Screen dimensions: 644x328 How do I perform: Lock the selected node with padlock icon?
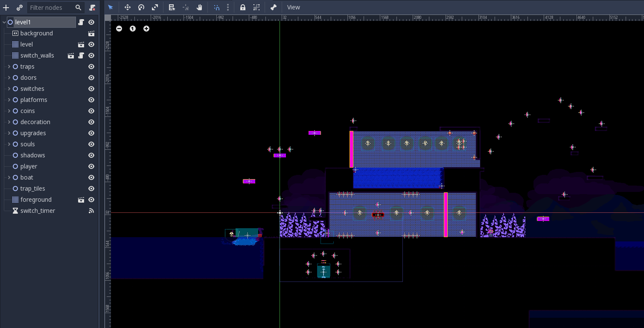[242, 7]
